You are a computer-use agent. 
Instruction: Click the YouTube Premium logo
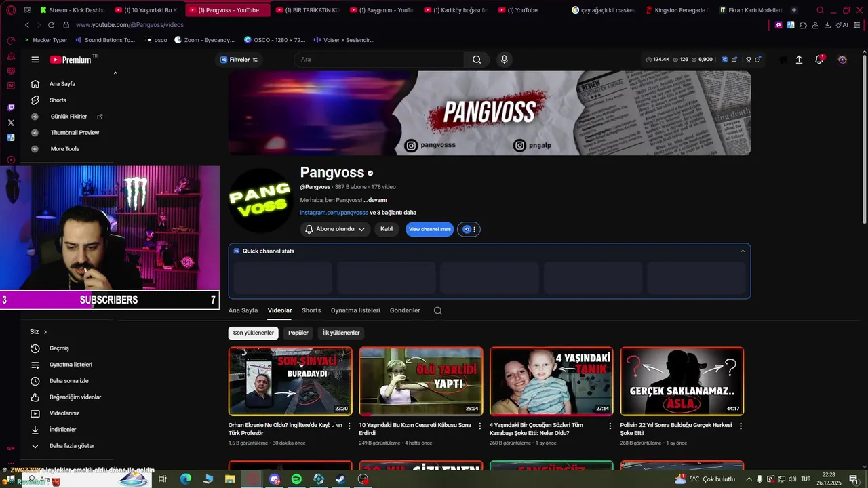71,60
